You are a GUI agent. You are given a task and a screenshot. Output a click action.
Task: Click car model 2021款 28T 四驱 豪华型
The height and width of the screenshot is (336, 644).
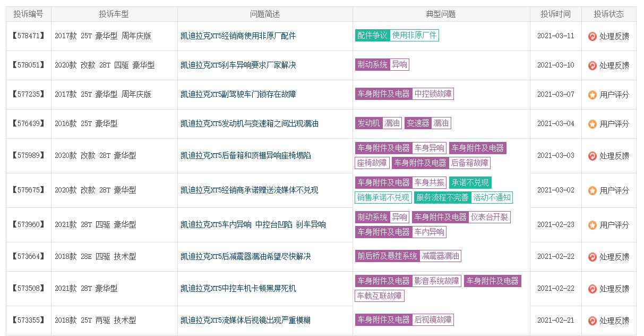click(x=95, y=224)
